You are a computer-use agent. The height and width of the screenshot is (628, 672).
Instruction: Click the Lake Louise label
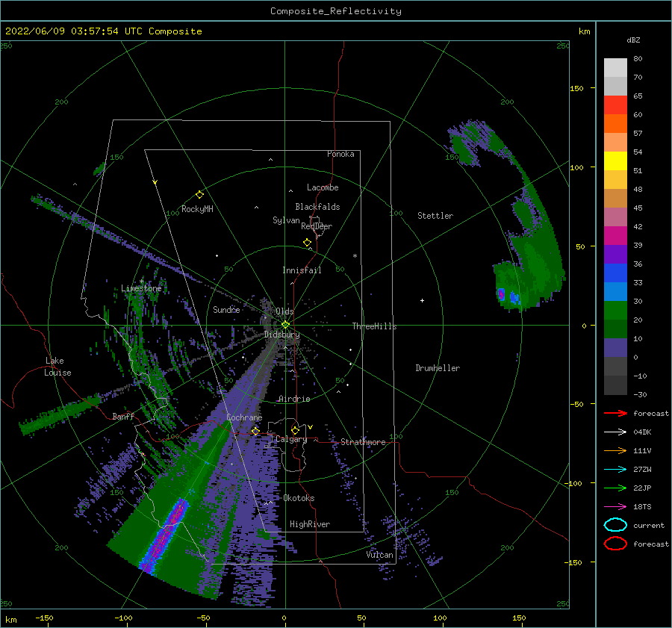click(x=57, y=367)
